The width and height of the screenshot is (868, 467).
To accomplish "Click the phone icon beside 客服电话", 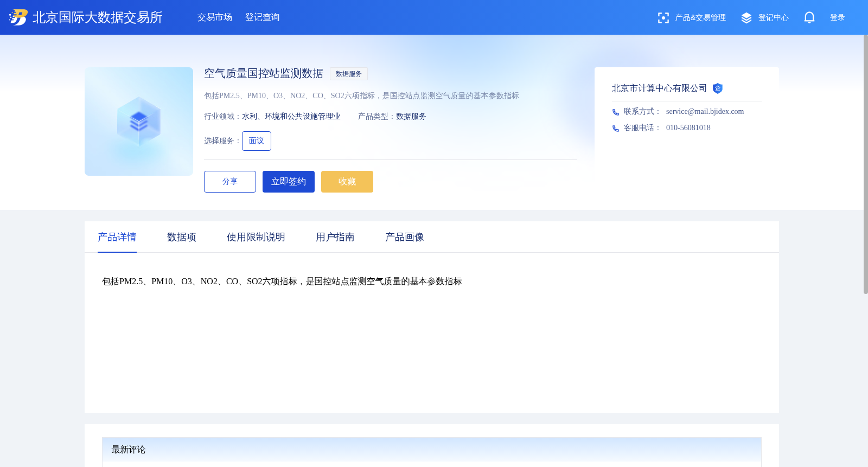I will coord(616,129).
